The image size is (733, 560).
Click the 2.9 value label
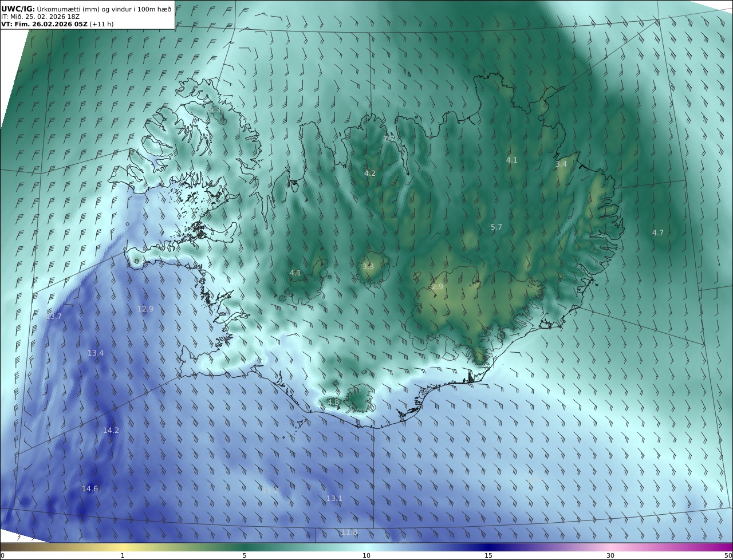(x=438, y=286)
